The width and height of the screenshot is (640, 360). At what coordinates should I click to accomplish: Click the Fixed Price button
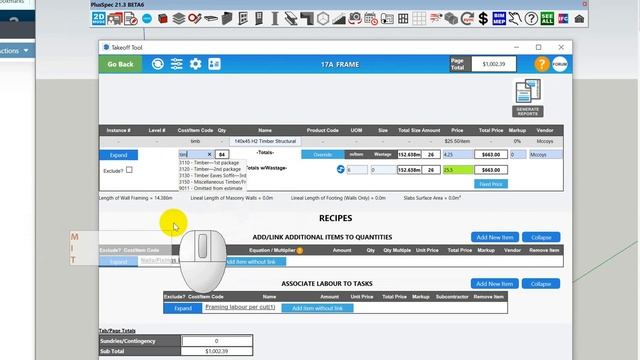[491, 184]
